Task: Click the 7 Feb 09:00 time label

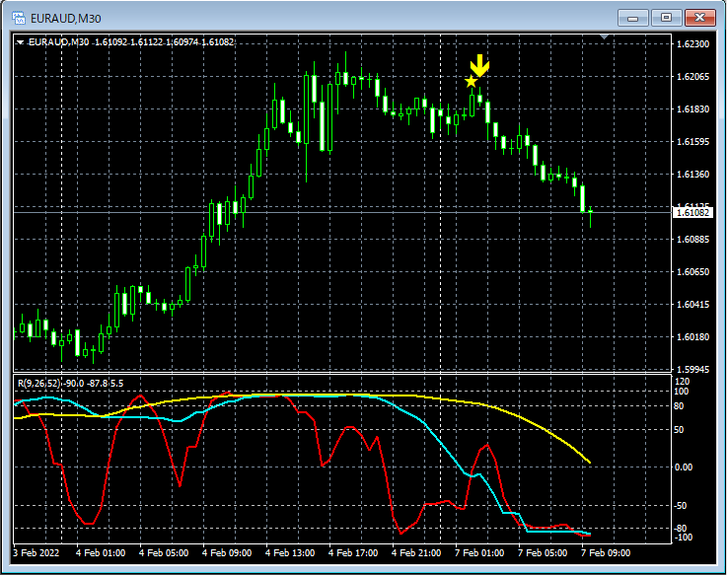Action: [x=606, y=552]
